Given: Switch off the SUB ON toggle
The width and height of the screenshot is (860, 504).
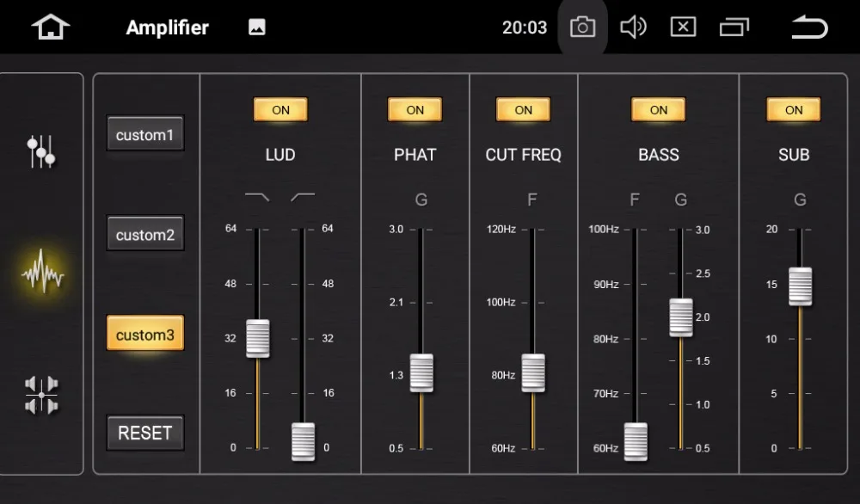Looking at the screenshot, I should (x=794, y=110).
